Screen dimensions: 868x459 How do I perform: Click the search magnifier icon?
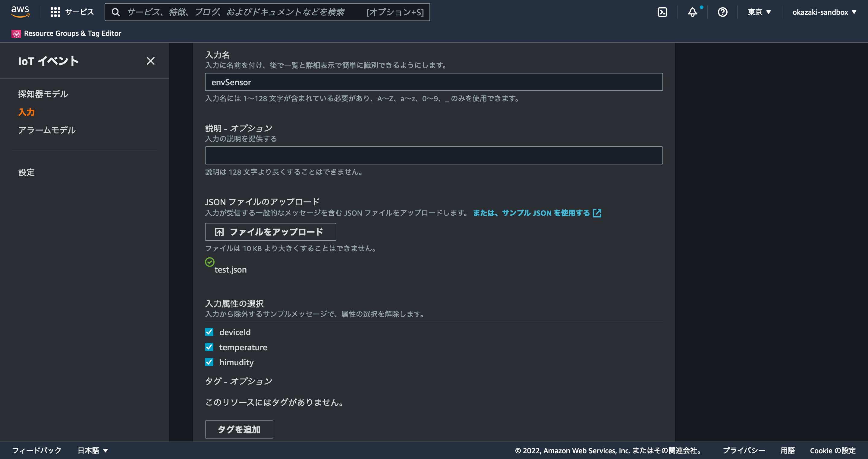pos(115,12)
